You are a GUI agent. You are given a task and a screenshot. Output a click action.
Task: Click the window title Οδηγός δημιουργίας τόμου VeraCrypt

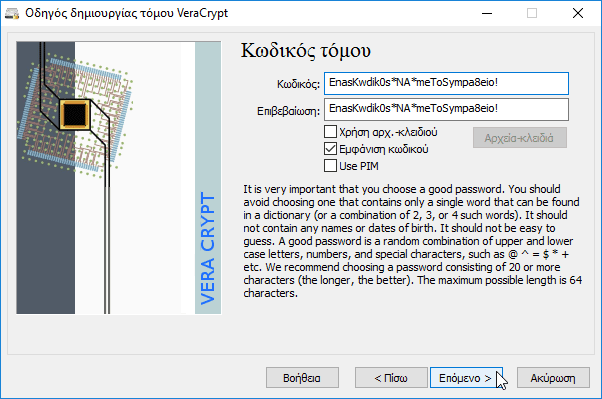(x=126, y=13)
